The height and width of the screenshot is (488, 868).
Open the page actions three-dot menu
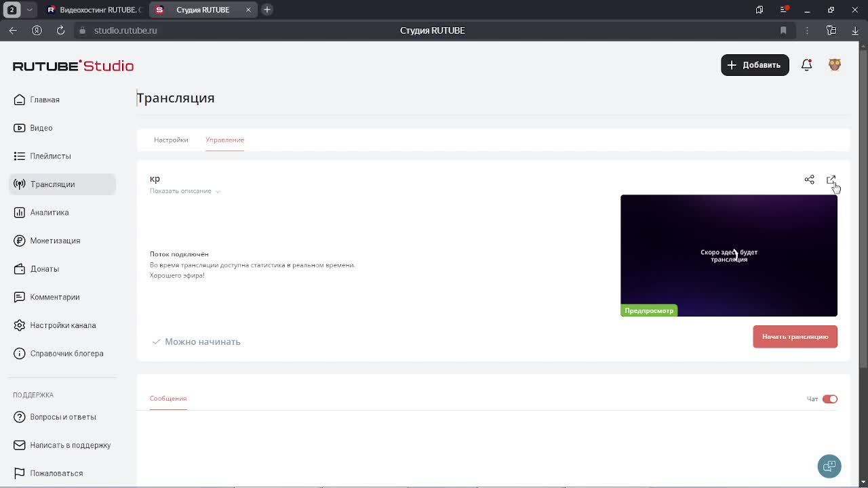[x=807, y=30]
